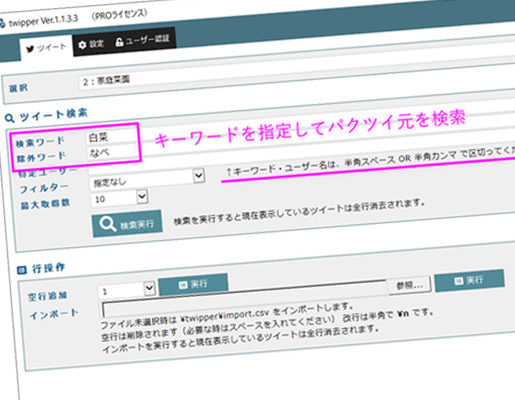Click the 選択 label
This screenshot has height=400, width=515.
(x=18, y=88)
